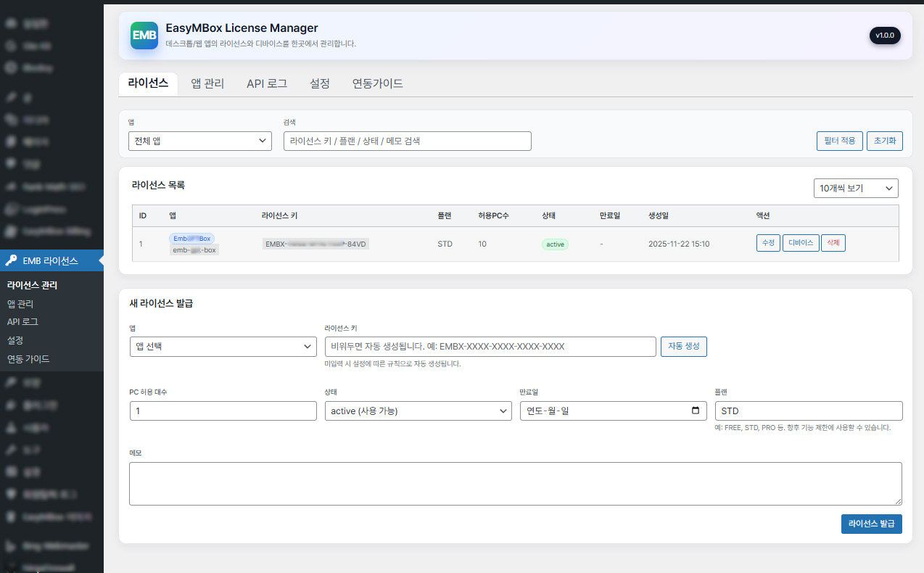This screenshot has width=924, height=573.
Task: Click the 필터 적용 button
Action: click(839, 141)
